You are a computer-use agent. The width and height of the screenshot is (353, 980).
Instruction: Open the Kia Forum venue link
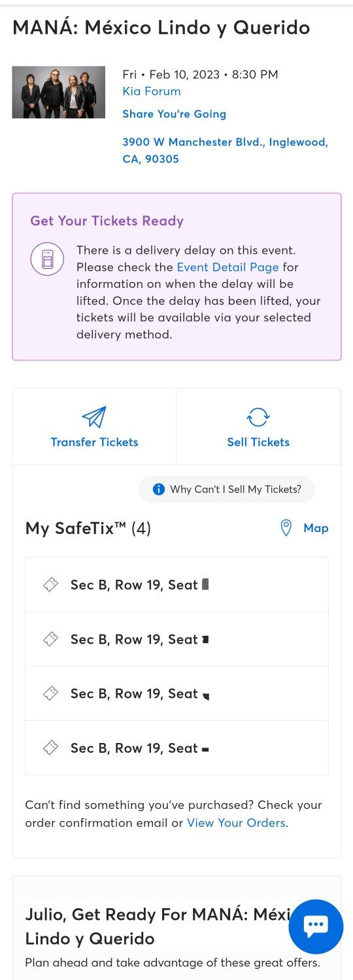tap(152, 91)
